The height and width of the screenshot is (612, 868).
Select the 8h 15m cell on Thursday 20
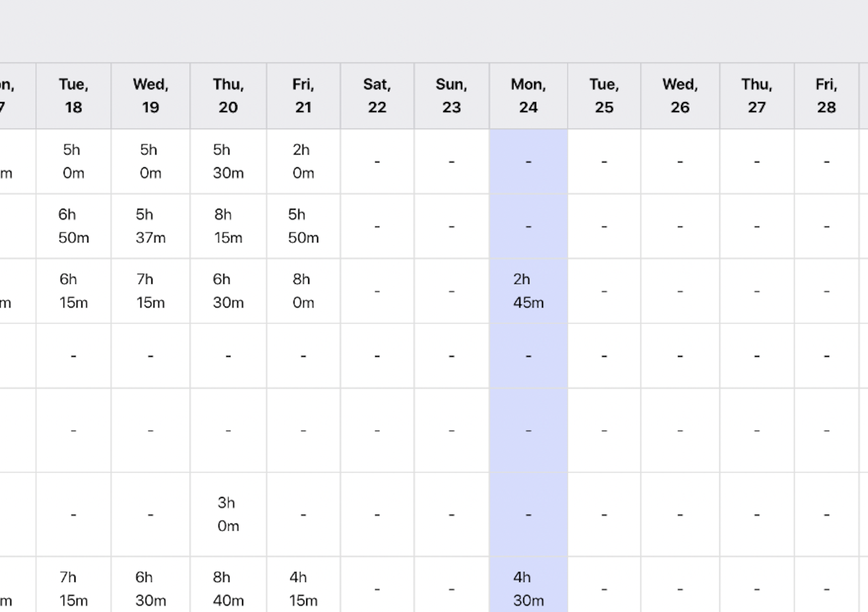(228, 226)
